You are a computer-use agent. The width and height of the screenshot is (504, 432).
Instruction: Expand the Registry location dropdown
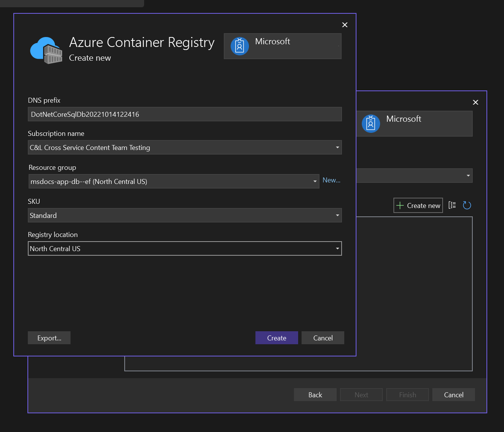[185, 249]
